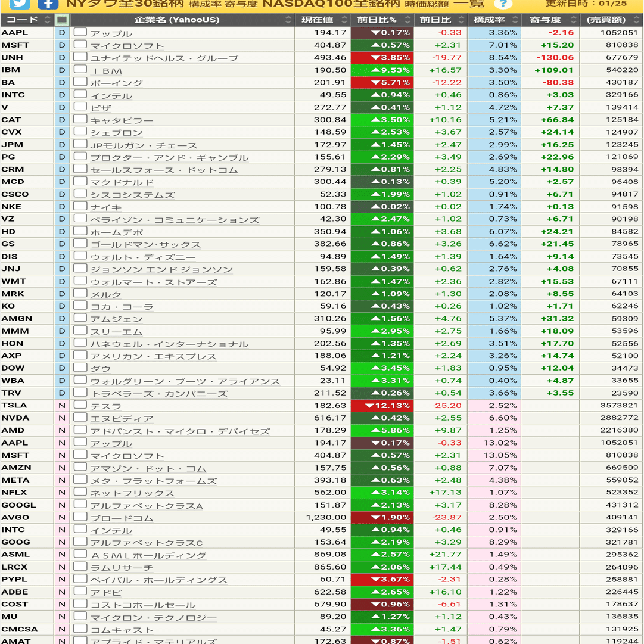
Task: Tick the checkbox next to アップル in the AAPL D row
Action: (80, 32)
